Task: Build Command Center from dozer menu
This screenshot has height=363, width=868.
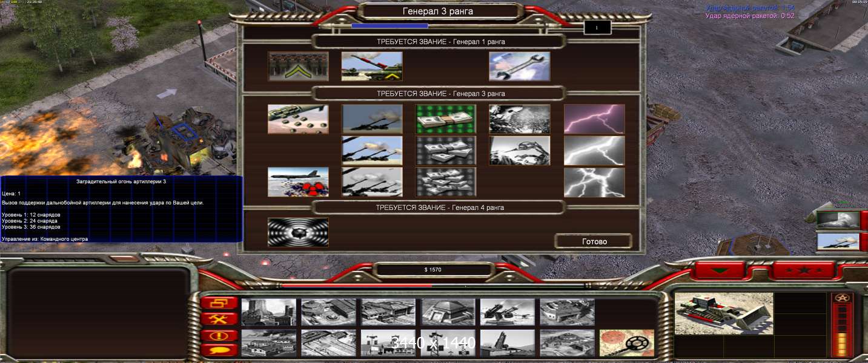Action: click(x=568, y=343)
